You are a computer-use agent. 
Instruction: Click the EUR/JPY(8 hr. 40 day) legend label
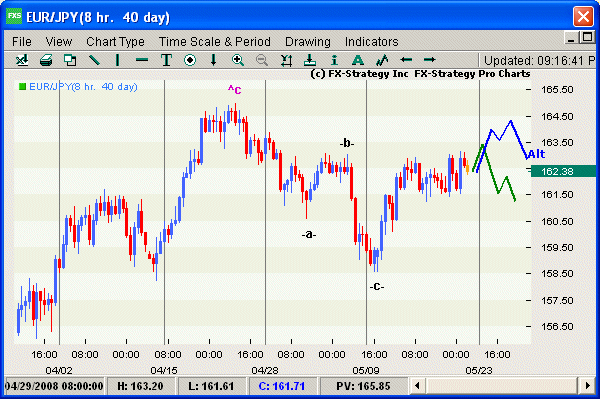pyautogui.click(x=83, y=87)
